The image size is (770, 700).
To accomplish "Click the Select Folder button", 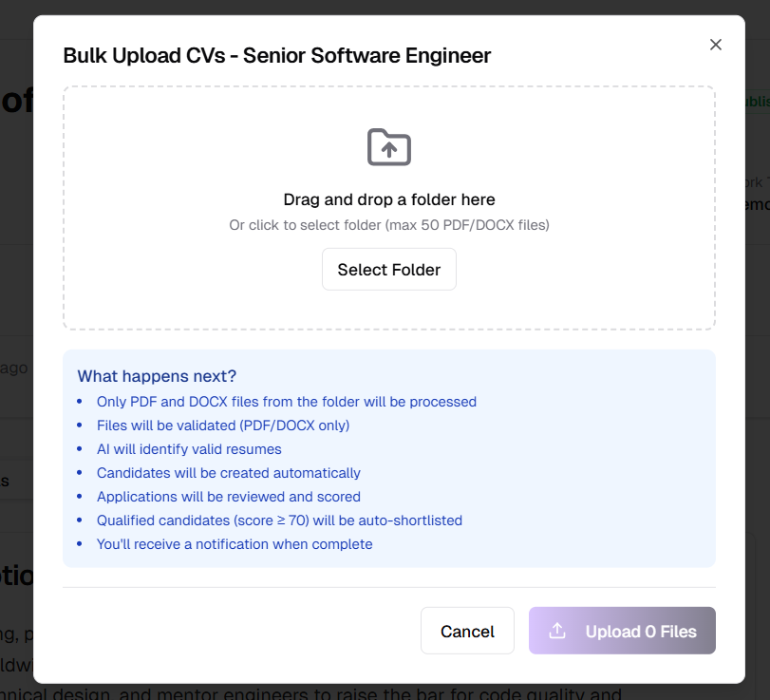I will coord(388,269).
